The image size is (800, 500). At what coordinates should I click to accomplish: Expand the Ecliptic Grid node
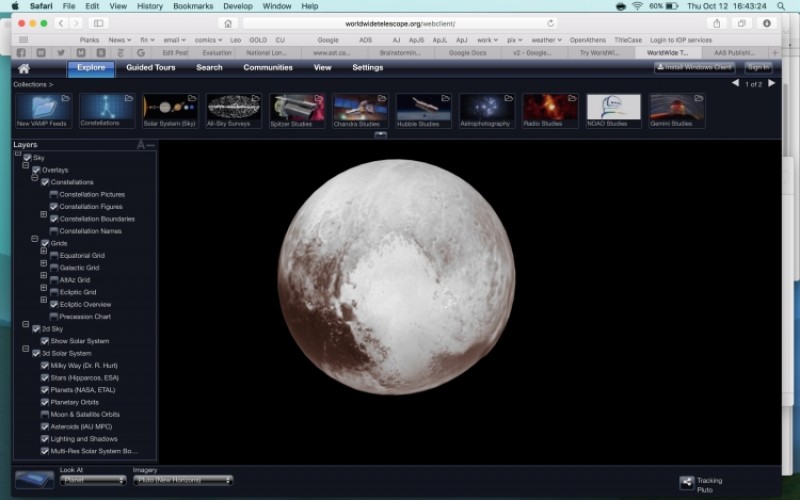point(44,288)
